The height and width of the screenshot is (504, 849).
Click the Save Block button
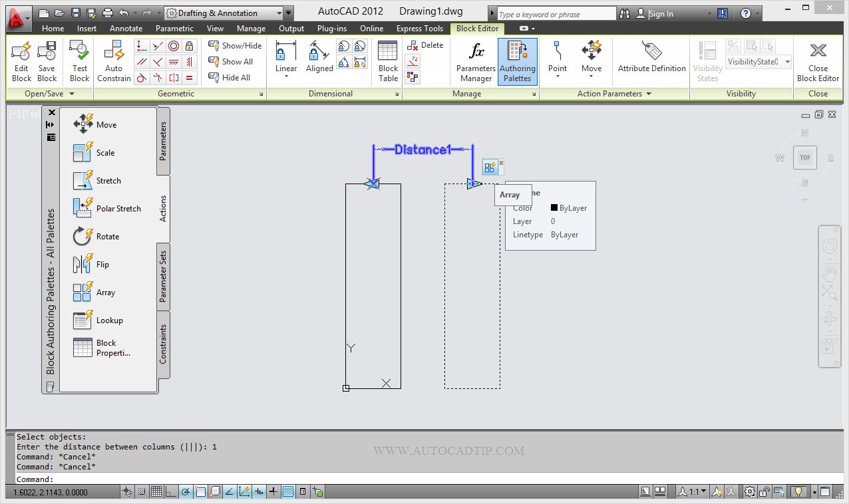[x=47, y=62]
